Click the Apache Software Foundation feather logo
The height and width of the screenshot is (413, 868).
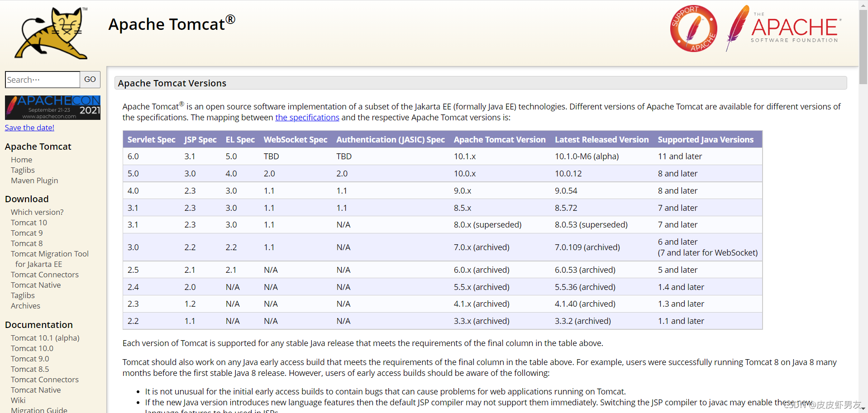point(783,28)
